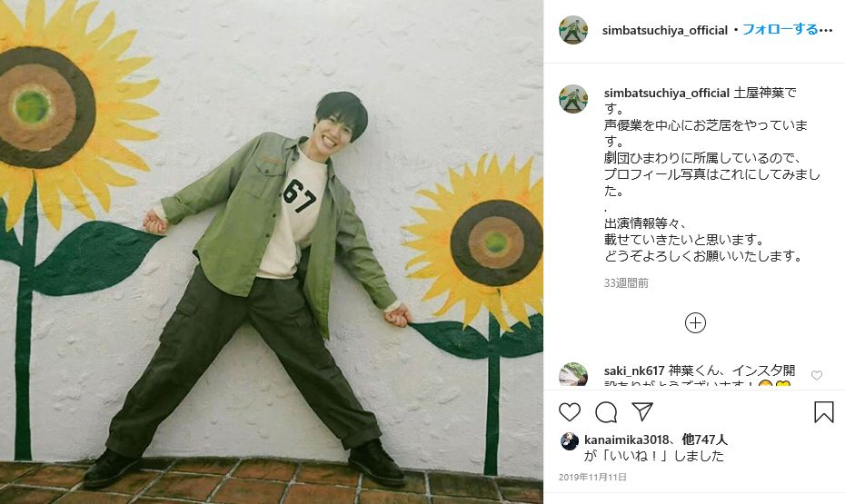Image resolution: width=845 pixels, height=504 pixels.
Task: Click the 2019年11月11日 post date
Action: click(592, 477)
